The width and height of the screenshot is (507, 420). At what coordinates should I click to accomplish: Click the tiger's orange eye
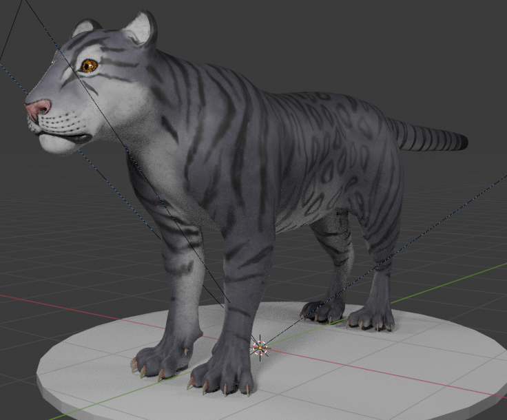[x=88, y=65]
